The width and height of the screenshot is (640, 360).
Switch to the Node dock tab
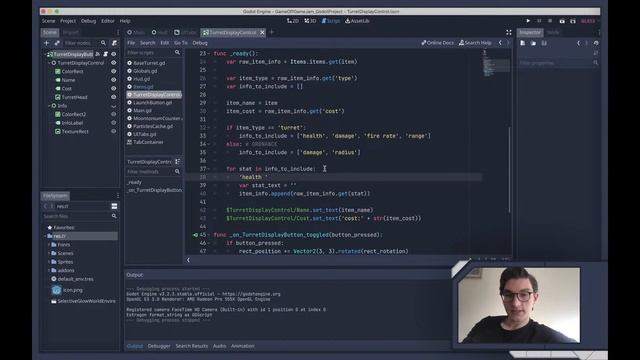[x=553, y=32]
